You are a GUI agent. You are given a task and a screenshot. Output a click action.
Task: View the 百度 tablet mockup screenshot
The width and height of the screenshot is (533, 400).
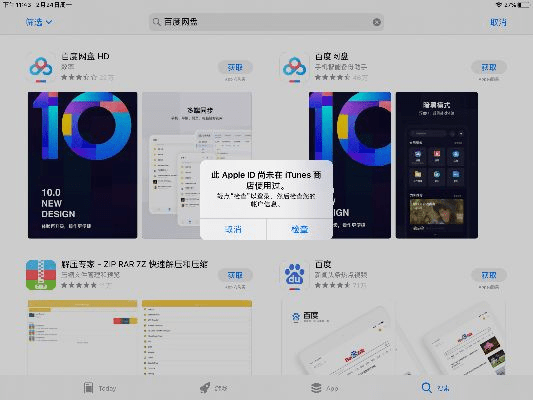click(394, 337)
